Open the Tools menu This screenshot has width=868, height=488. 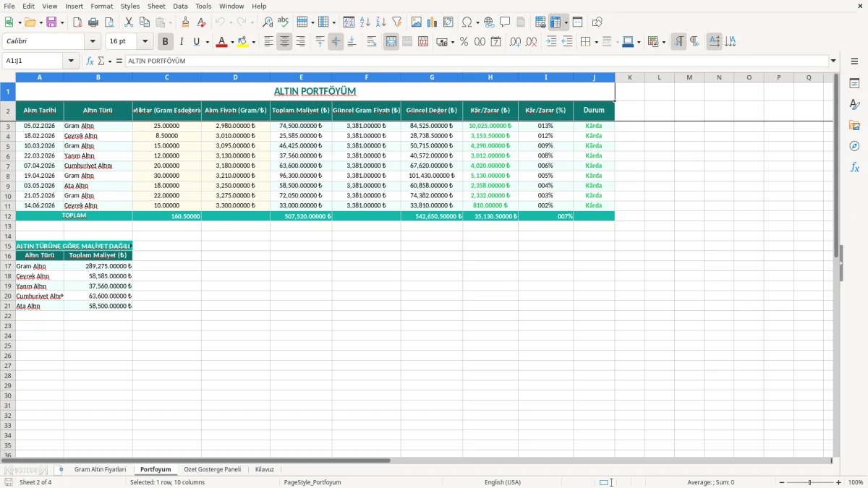click(x=203, y=6)
